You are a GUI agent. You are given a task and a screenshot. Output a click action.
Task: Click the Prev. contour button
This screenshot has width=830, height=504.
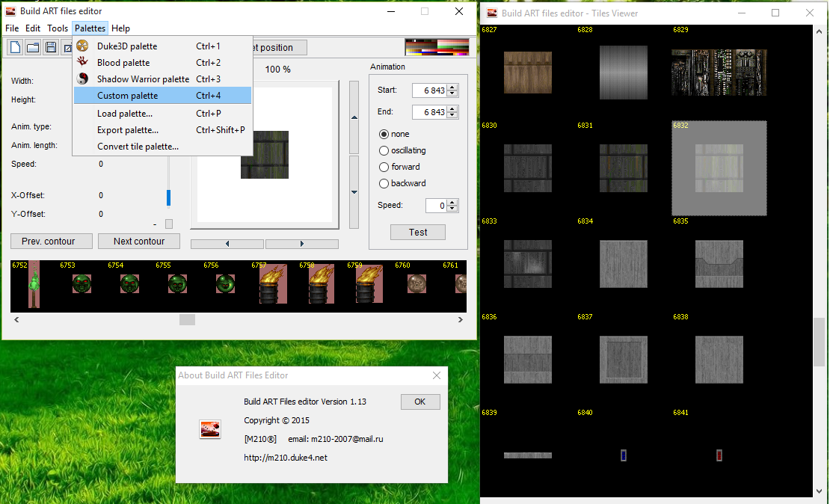pos(52,241)
